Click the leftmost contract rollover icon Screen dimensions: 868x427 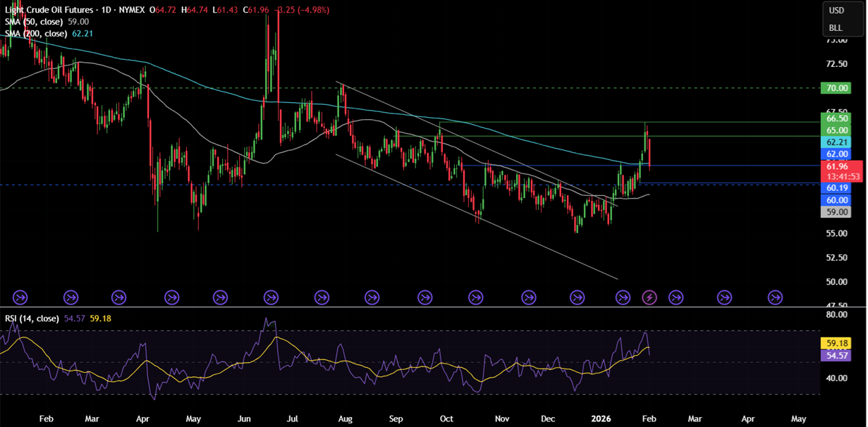tap(20, 297)
